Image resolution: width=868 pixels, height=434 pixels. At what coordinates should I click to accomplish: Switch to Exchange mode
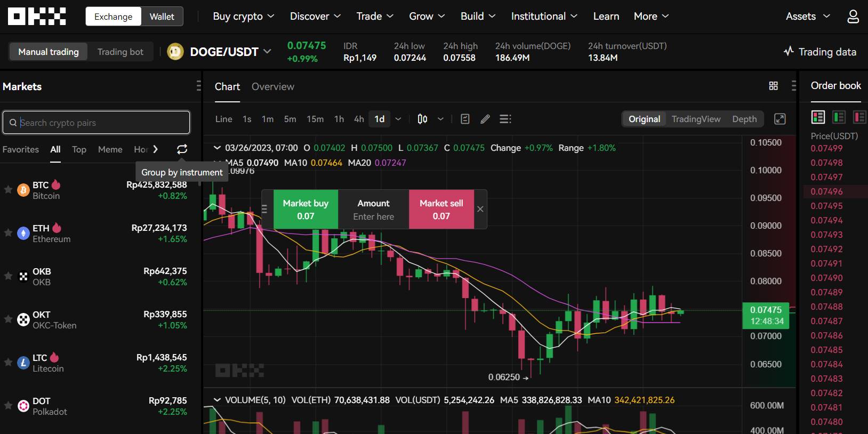pyautogui.click(x=114, y=17)
